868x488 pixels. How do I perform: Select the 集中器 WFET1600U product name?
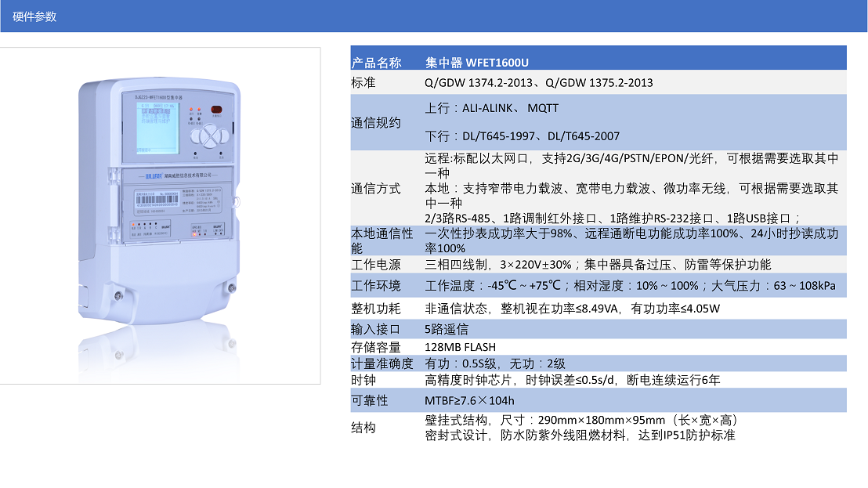[476, 63]
